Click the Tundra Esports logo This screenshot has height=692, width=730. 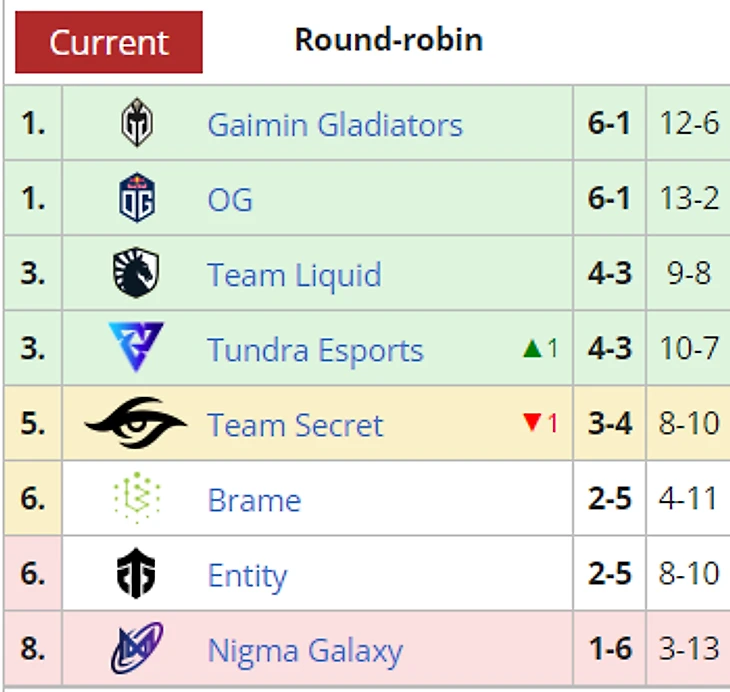click(x=137, y=349)
